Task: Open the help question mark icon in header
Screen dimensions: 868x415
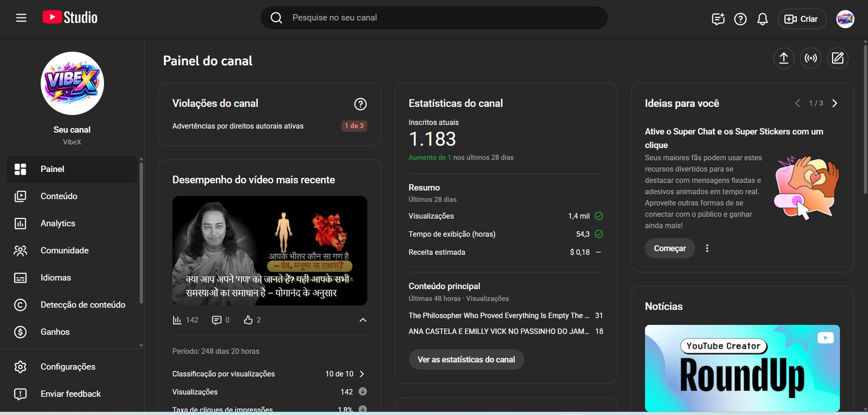Action: [x=740, y=19]
